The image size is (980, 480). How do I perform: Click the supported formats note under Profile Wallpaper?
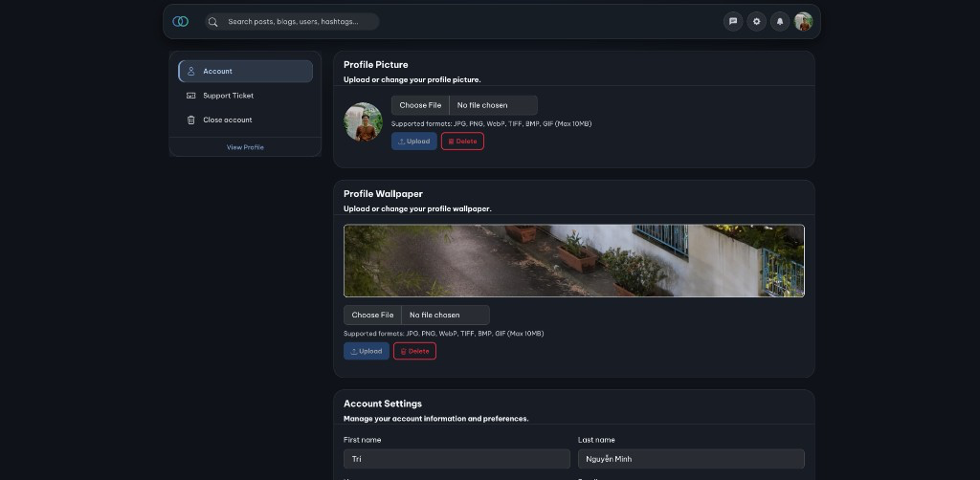click(x=444, y=334)
